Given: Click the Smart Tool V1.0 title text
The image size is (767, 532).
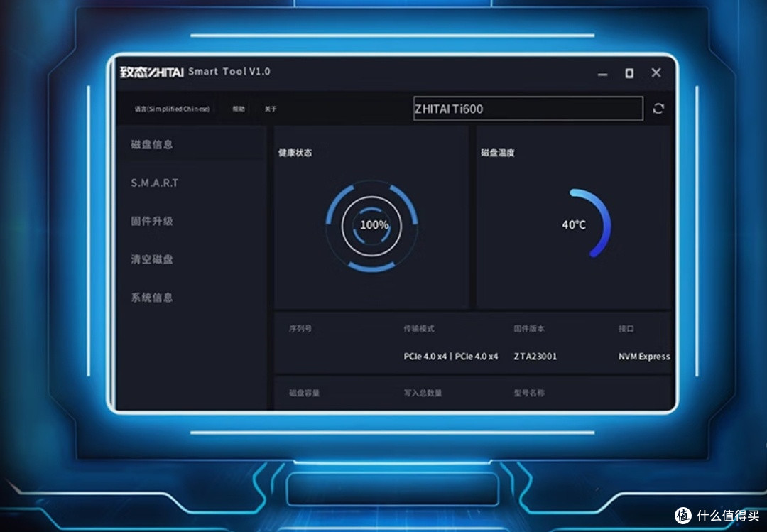Looking at the screenshot, I should (229, 72).
